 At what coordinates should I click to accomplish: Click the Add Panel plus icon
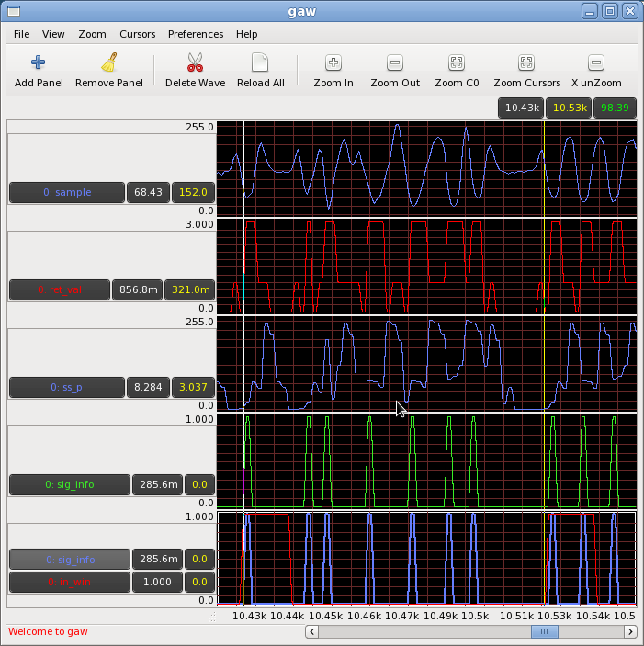(39, 63)
